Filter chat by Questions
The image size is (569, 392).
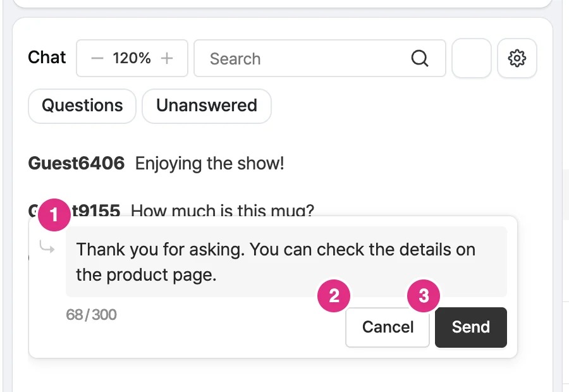[x=82, y=106]
